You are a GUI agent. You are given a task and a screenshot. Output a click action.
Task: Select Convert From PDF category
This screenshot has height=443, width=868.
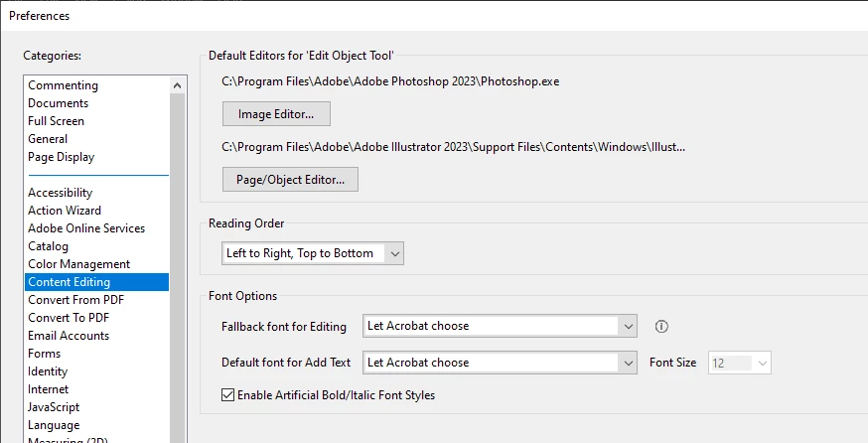click(x=75, y=300)
